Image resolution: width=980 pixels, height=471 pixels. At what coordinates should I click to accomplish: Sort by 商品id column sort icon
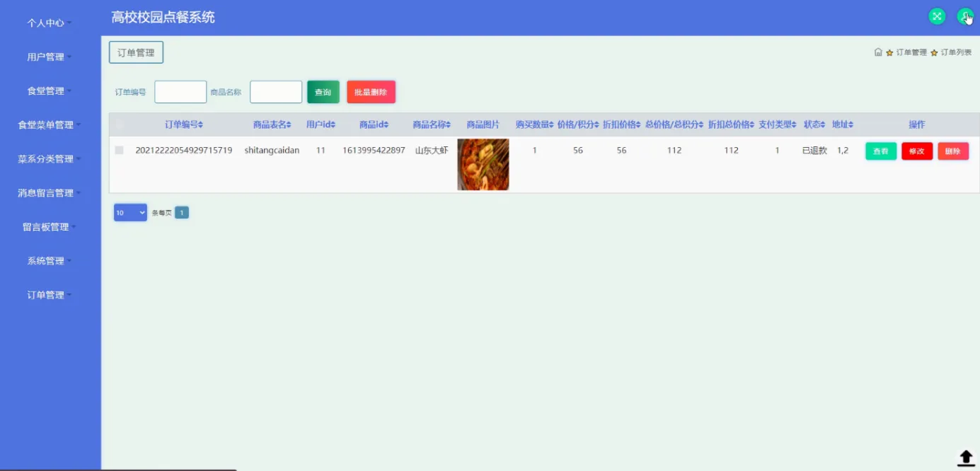point(386,125)
